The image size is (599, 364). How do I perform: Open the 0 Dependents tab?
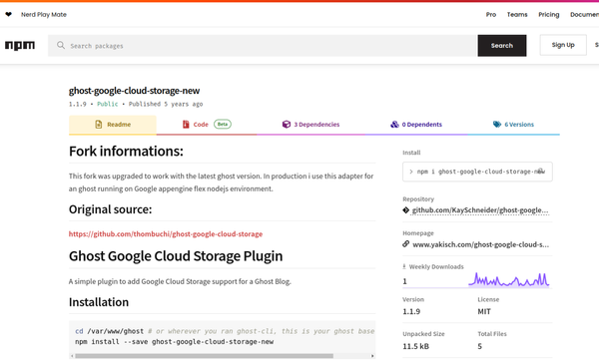pos(416,125)
